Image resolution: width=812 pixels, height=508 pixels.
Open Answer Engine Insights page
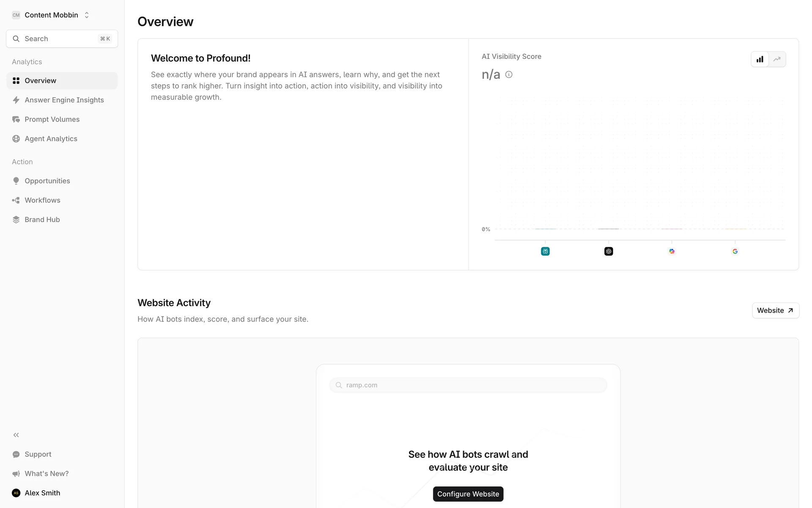64,100
